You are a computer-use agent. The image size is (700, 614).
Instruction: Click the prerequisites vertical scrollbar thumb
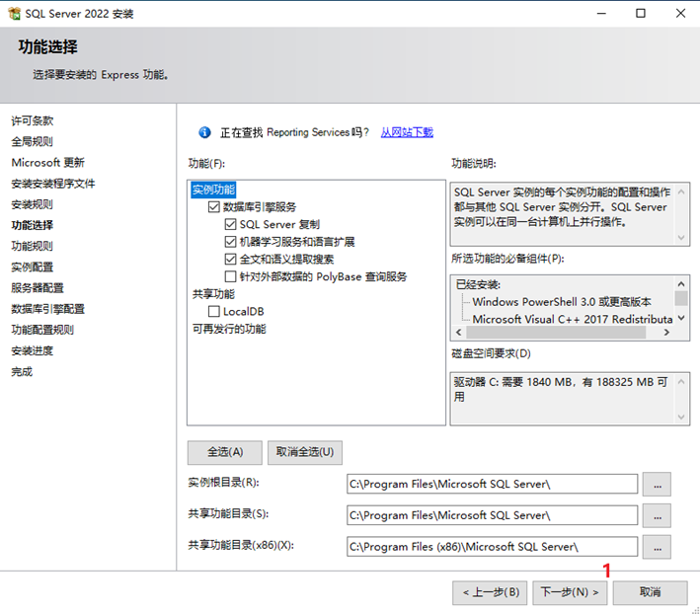(681, 298)
